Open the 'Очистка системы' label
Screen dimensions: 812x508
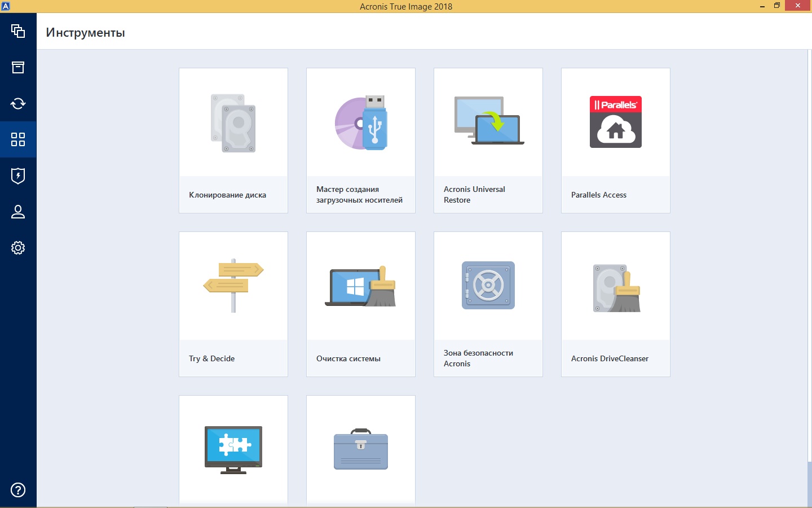(x=348, y=358)
